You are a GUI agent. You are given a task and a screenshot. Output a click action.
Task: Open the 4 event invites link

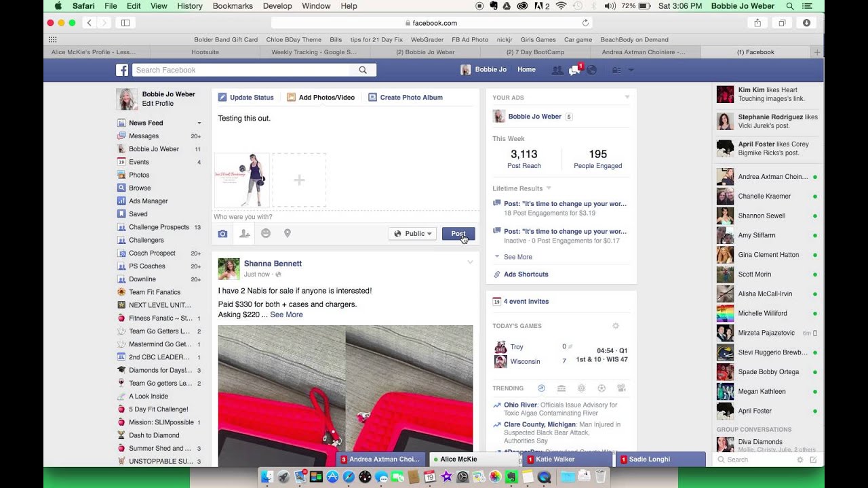click(526, 302)
